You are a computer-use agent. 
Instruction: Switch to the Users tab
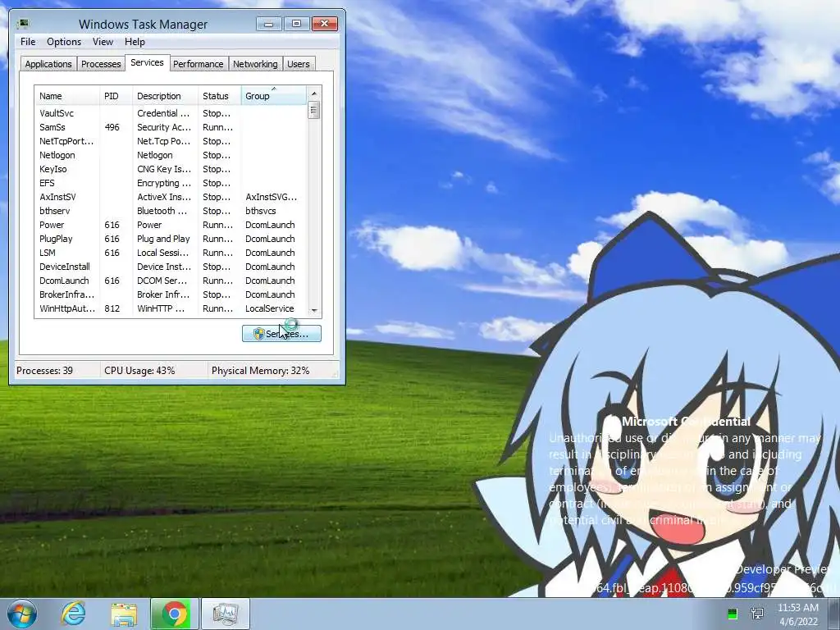[298, 64]
